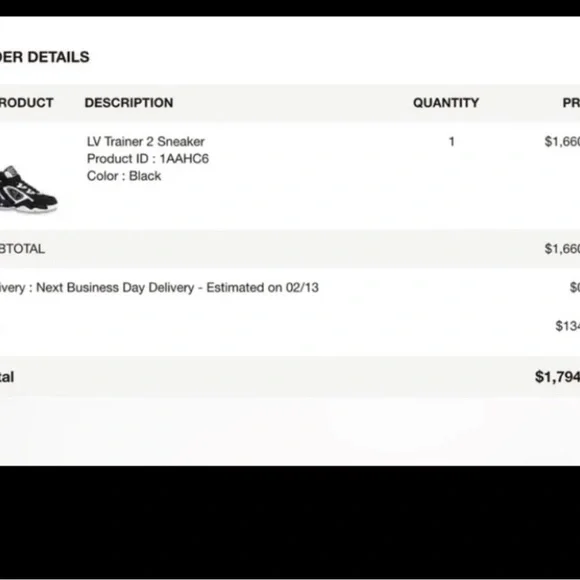This screenshot has height=580, width=580.
Task: Click the Estimated on 02/13 delivery date
Action: (262, 287)
